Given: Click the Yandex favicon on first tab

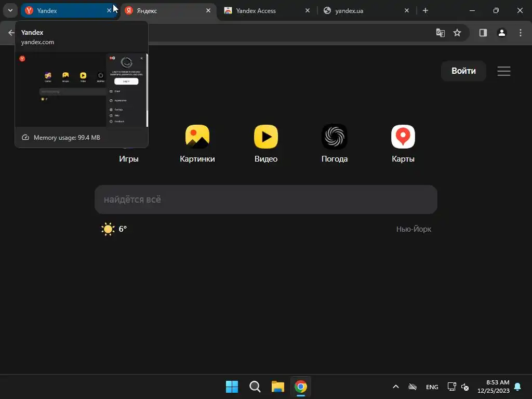Looking at the screenshot, I should [x=29, y=10].
